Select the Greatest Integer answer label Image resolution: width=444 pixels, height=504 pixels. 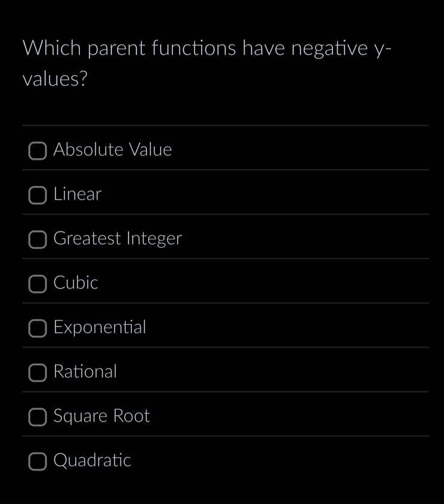coord(118,239)
